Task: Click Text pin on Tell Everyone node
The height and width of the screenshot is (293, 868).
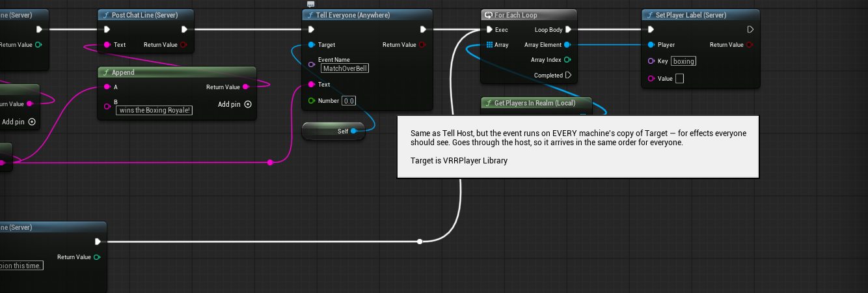Action: point(311,85)
